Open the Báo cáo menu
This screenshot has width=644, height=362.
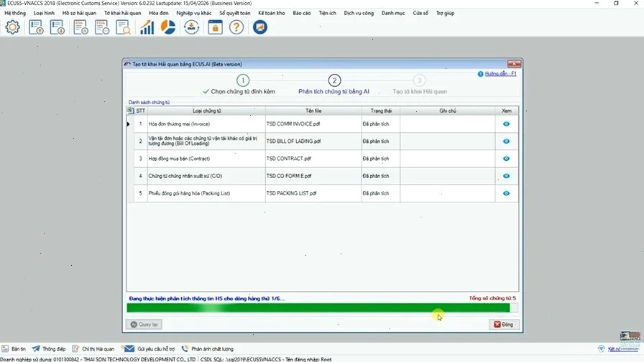point(302,13)
